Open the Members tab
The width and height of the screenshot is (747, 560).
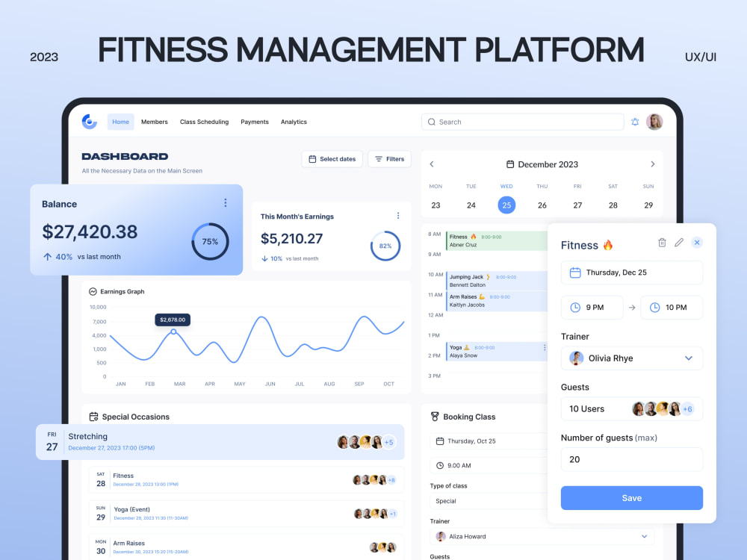(155, 122)
